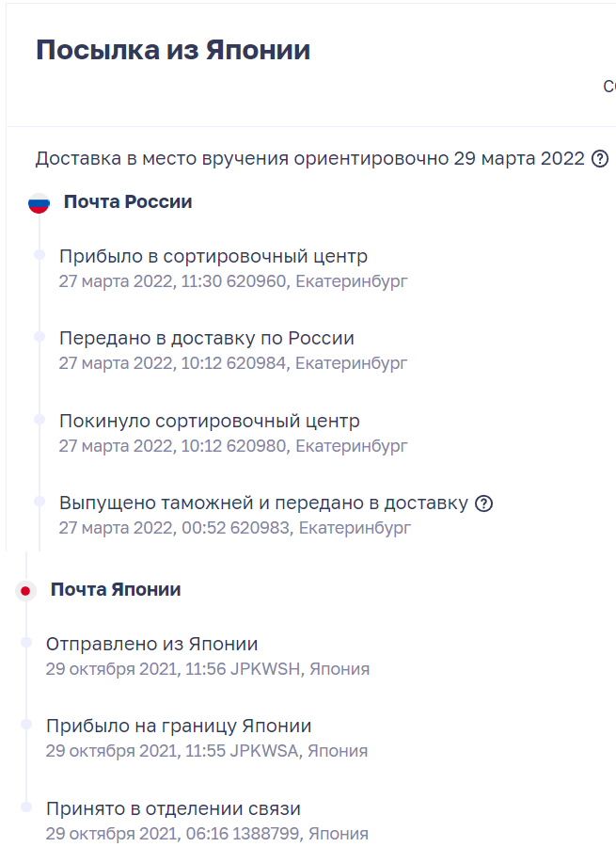The image size is (616, 847).
Task: Click the 'Выпущено таможней и передано в доставку' status
Action: point(263,503)
